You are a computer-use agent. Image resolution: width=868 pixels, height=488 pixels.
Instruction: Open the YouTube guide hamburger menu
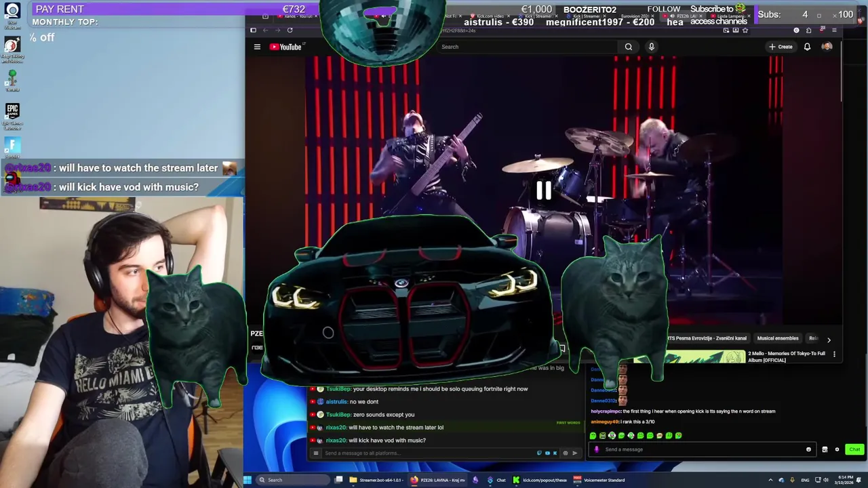257,47
